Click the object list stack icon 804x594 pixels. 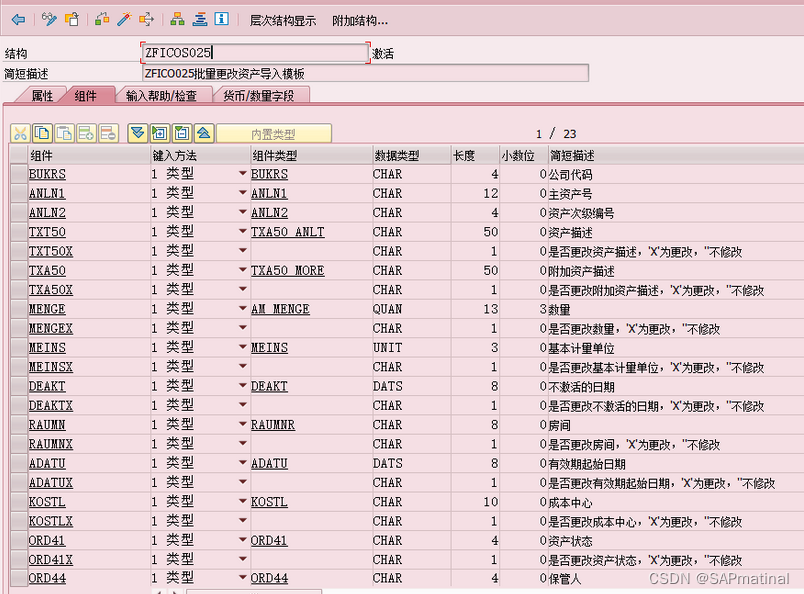pyautogui.click(x=200, y=19)
